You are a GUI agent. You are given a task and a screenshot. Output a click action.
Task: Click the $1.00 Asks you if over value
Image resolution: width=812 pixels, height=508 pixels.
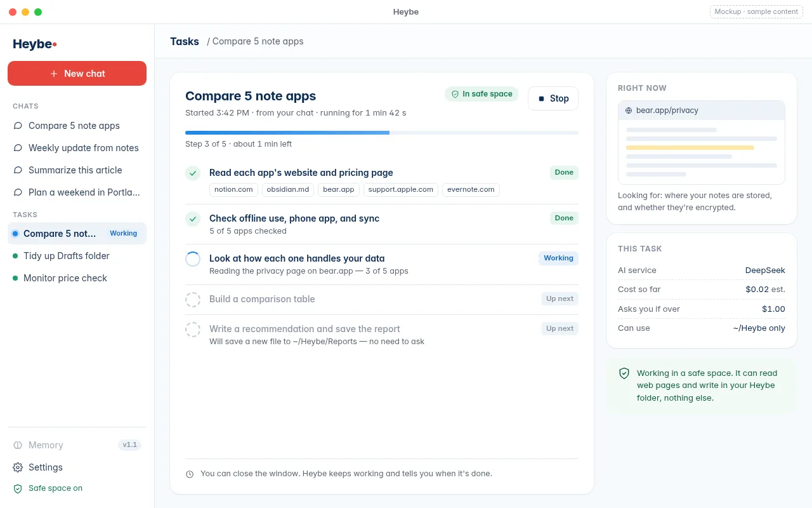[x=773, y=309]
